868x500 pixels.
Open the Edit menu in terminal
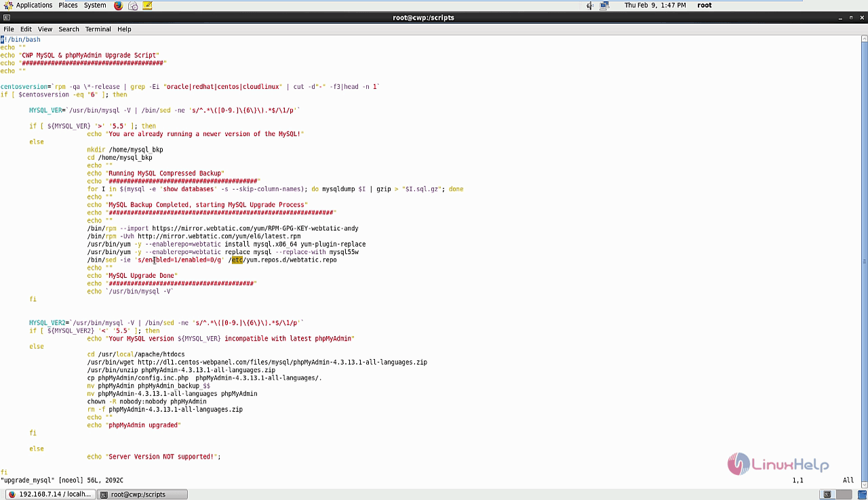(26, 29)
